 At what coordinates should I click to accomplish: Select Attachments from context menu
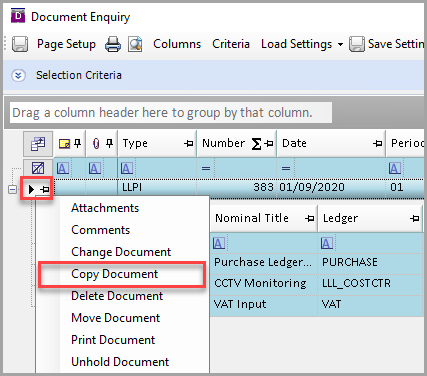tap(105, 208)
